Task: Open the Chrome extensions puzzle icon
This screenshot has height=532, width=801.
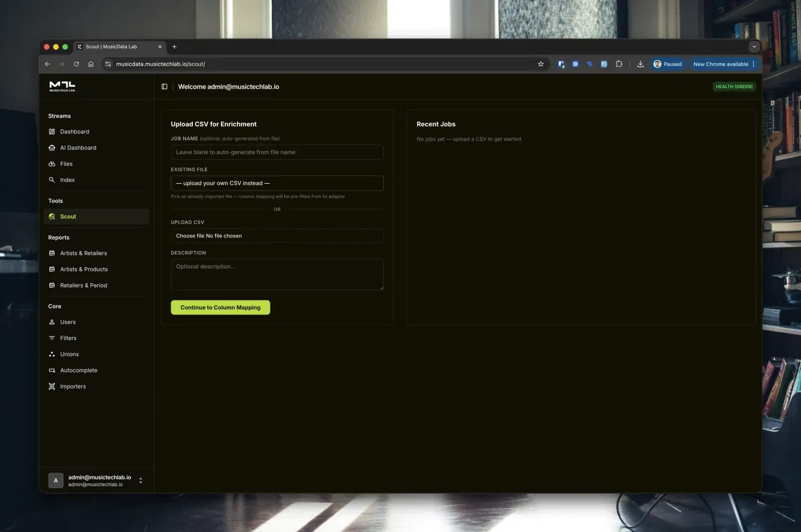Action: [619, 64]
